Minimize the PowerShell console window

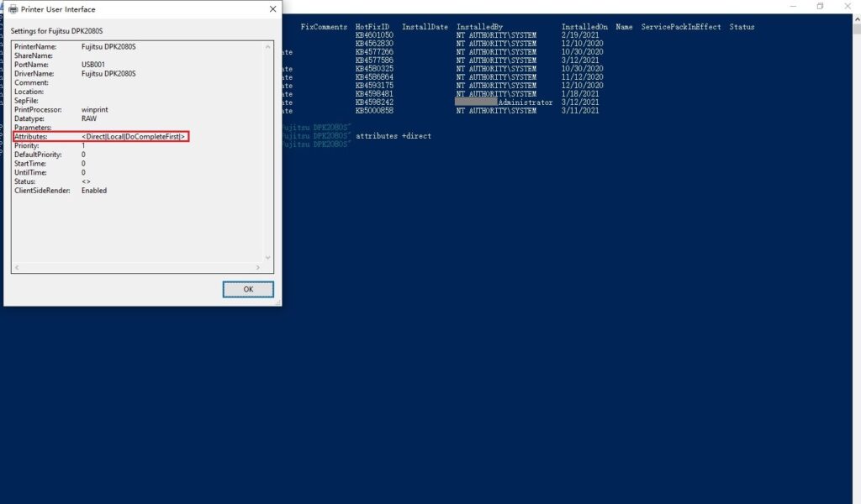coord(793,6)
